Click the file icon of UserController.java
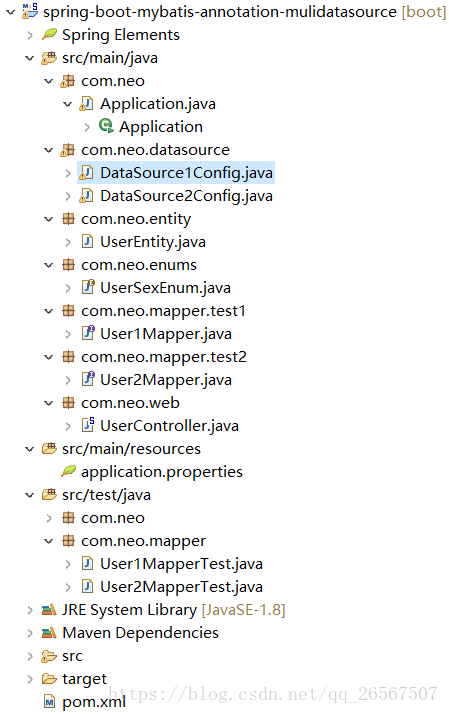The image size is (449, 714). pyautogui.click(x=87, y=425)
